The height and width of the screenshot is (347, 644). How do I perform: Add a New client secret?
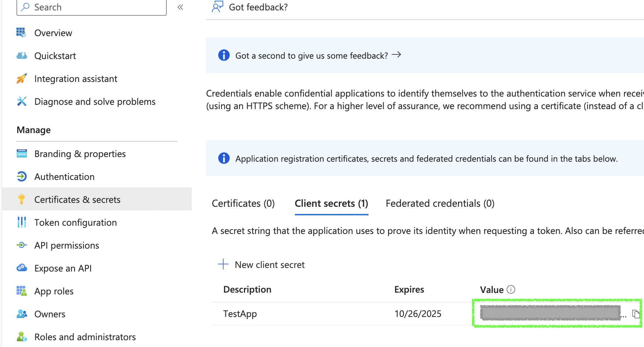click(262, 265)
